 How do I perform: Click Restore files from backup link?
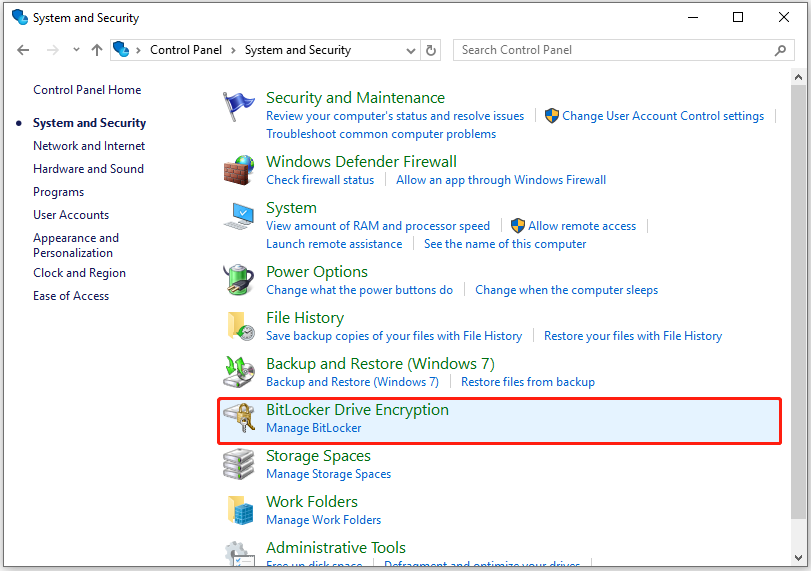point(528,382)
